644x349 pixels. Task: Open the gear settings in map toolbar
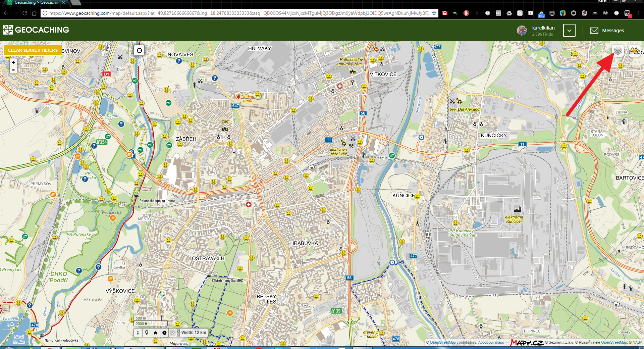(x=164, y=333)
